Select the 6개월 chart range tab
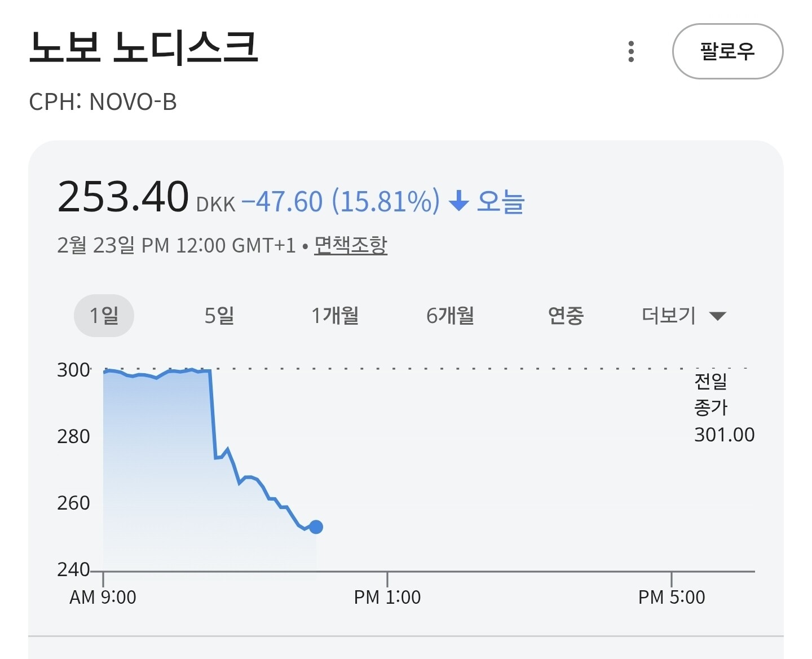Viewport: 812px width, 659px height. coord(450,316)
